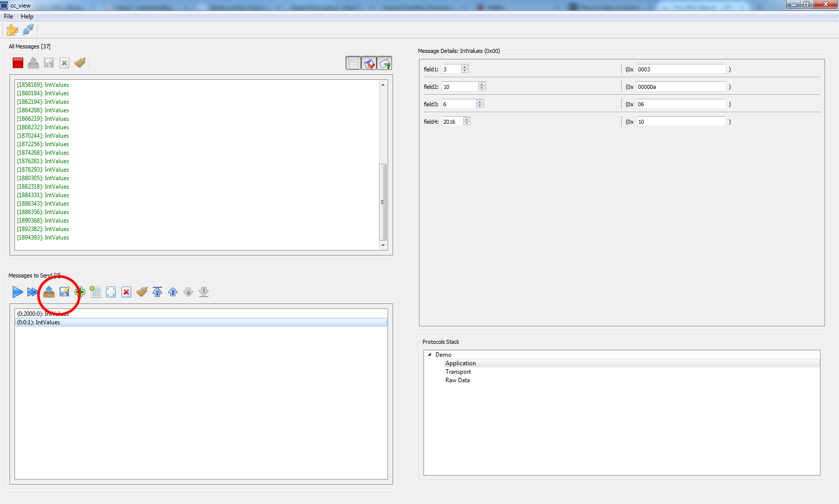Click the puzzle-piece plugins icon
Viewport: 839px width, 504px height.
click(12, 30)
